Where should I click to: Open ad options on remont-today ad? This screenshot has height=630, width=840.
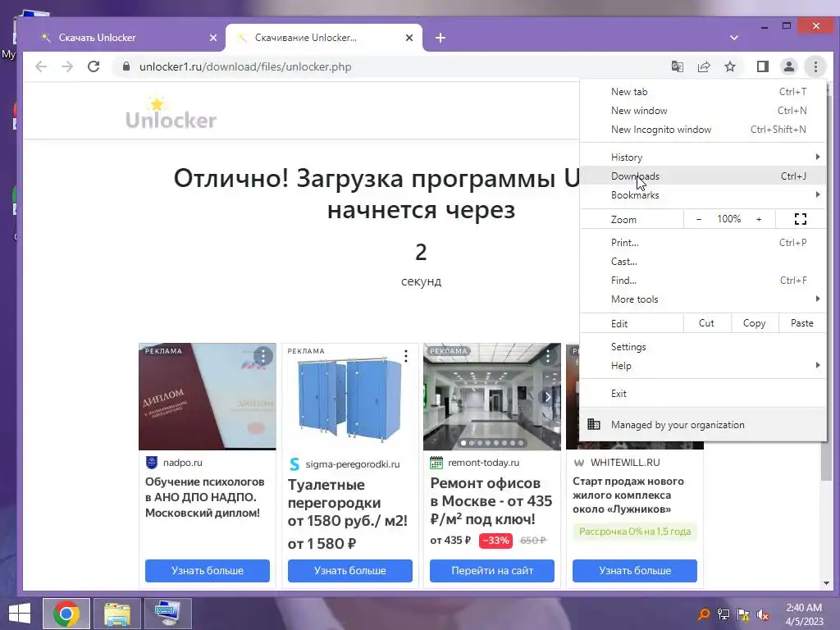547,356
